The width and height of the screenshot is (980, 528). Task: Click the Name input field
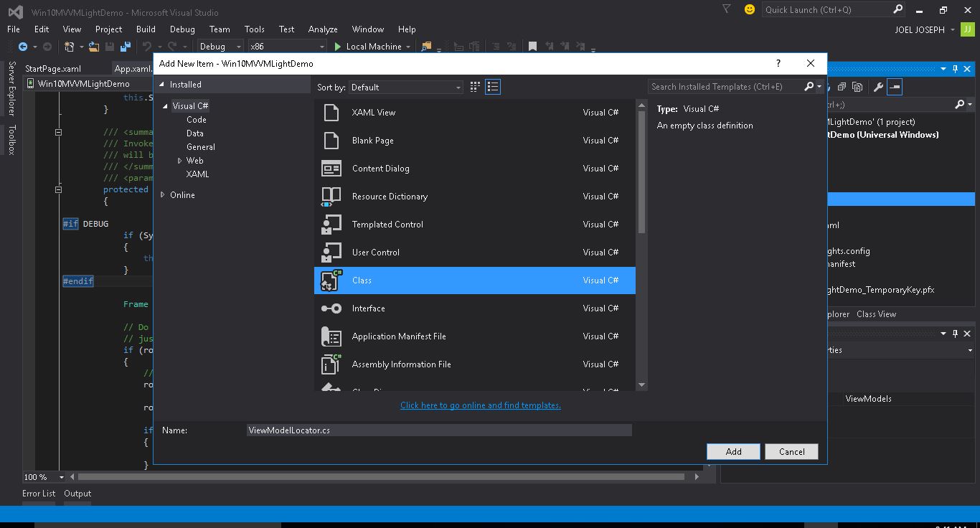(439, 430)
